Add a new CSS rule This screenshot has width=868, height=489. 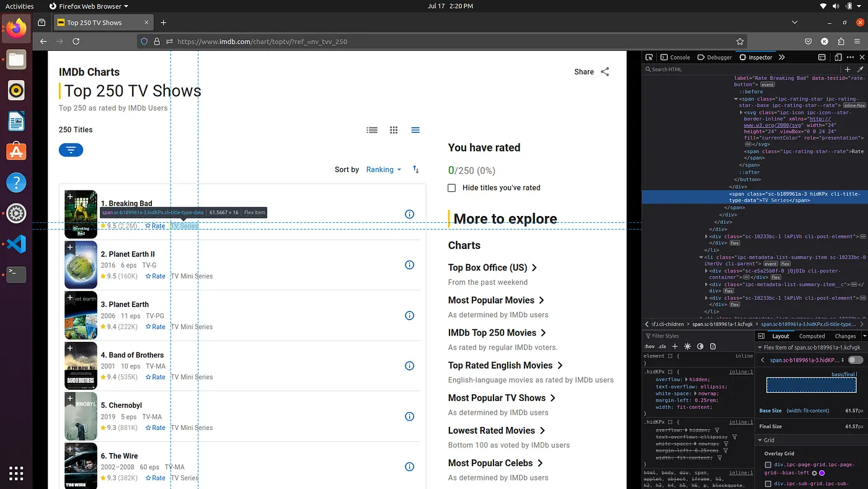[x=675, y=346]
